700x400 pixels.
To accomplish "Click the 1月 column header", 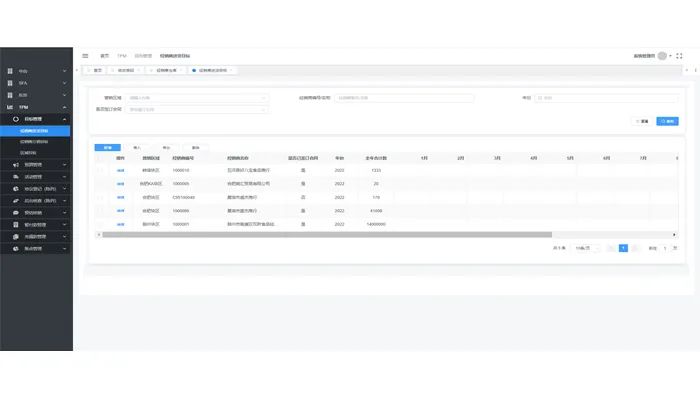I will coord(424,158).
